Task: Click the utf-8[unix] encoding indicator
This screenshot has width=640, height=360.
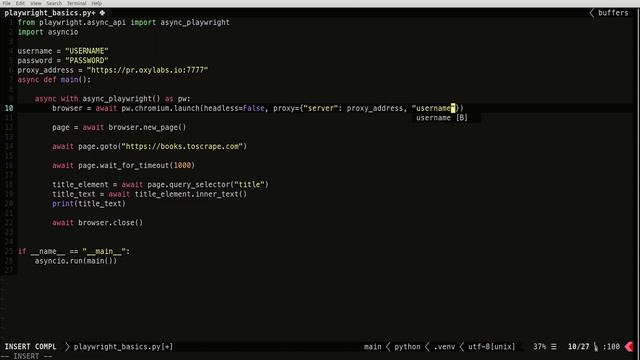Action: coord(491,347)
